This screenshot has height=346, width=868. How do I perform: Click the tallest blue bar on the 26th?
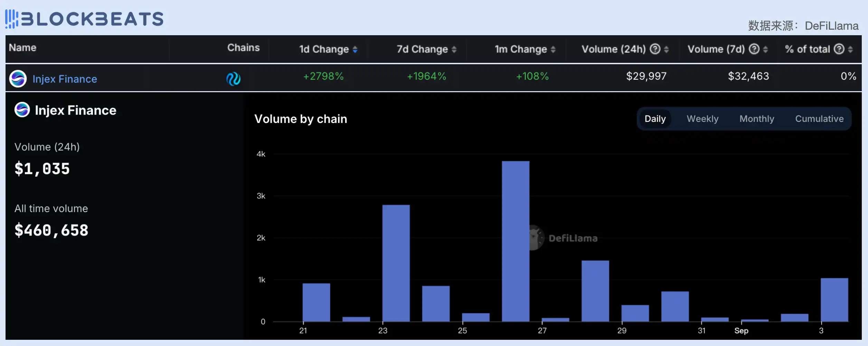coord(515,241)
